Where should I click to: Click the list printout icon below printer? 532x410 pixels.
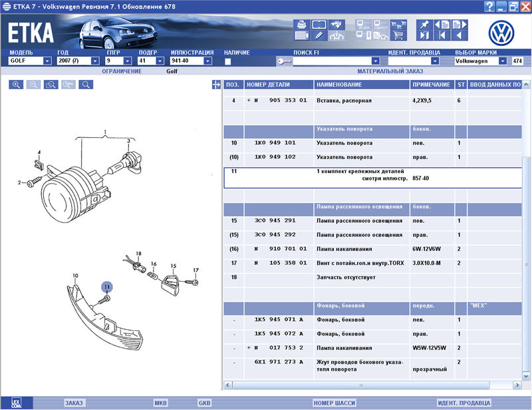(x=301, y=35)
